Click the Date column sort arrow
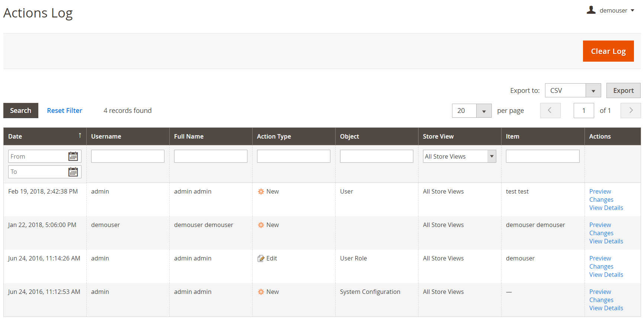 coord(80,136)
